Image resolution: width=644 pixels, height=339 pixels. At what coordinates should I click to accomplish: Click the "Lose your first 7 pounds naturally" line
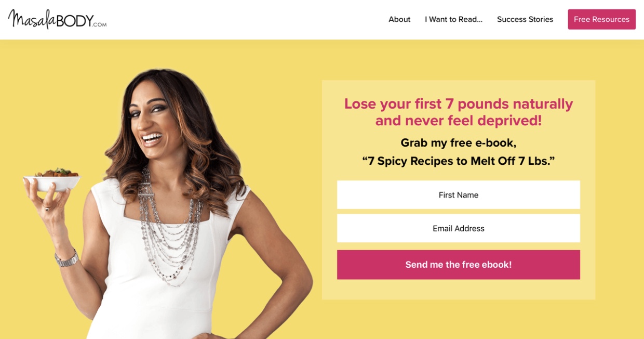[x=459, y=103]
